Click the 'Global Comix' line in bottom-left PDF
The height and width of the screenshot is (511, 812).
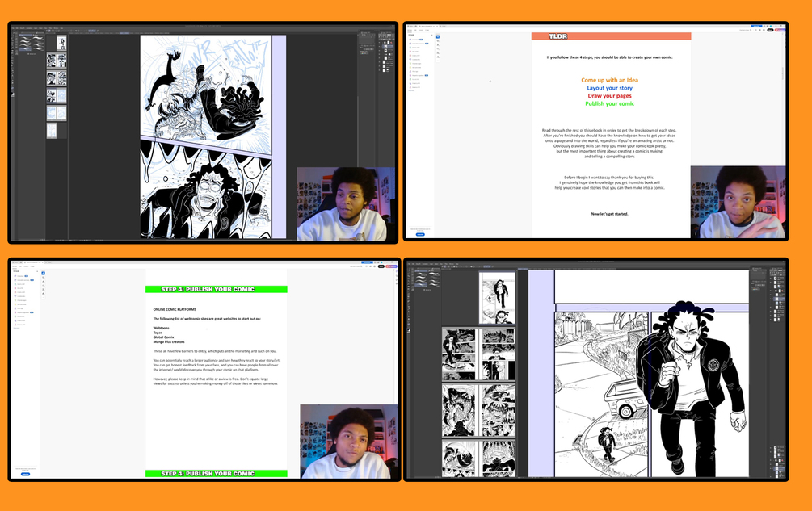pyautogui.click(x=163, y=337)
